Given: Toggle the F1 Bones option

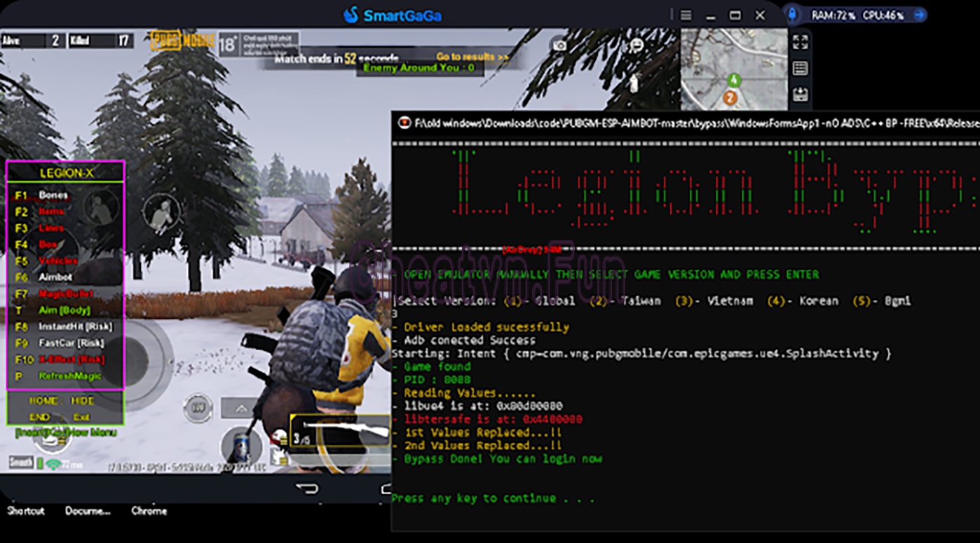Looking at the screenshot, I should (x=53, y=195).
